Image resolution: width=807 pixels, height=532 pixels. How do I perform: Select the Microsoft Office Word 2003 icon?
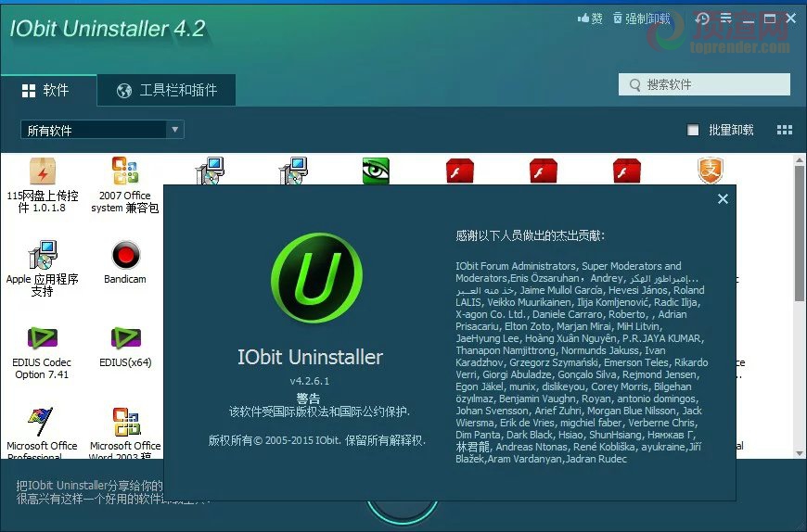click(126, 422)
